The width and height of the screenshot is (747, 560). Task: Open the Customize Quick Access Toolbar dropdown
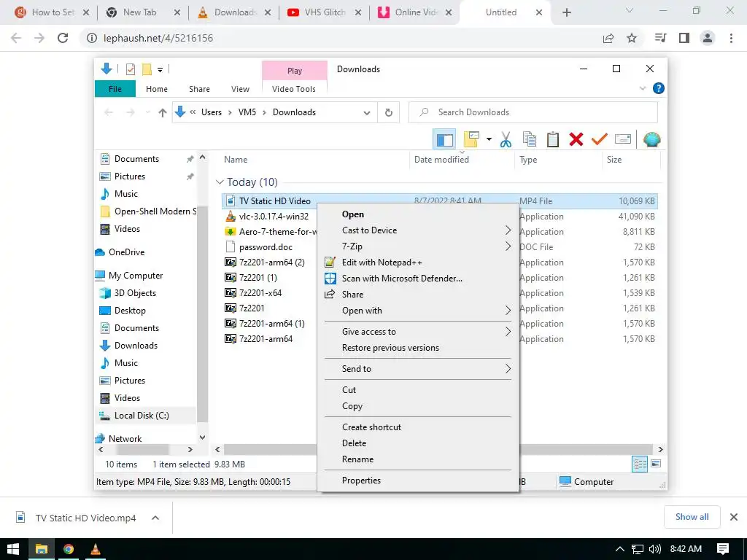point(160,70)
